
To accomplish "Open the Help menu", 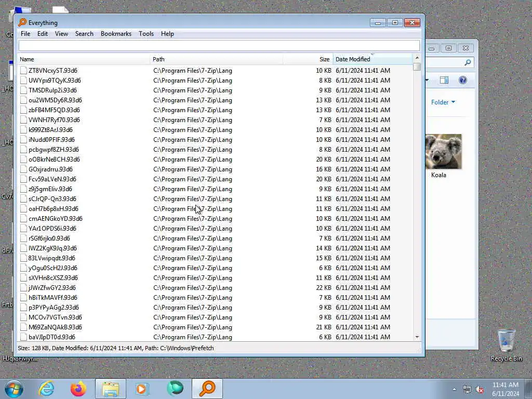I will click(167, 34).
